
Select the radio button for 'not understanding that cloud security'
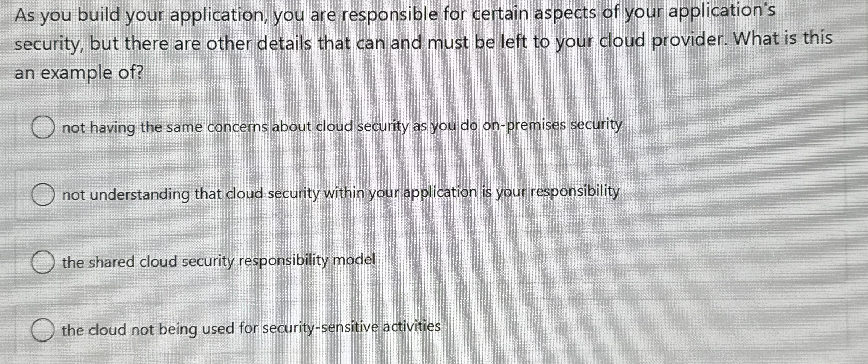point(43,194)
